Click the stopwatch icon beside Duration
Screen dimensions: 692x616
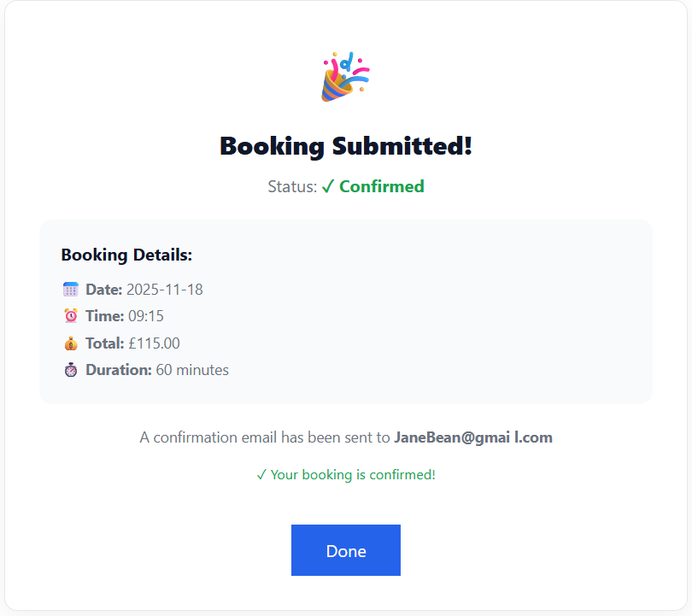(x=71, y=370)
